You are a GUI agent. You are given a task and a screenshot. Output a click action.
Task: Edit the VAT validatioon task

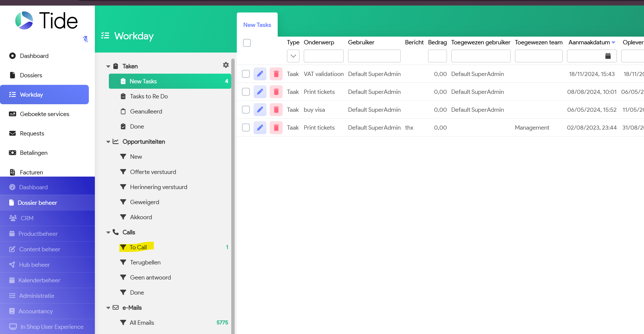coord(260,74)
